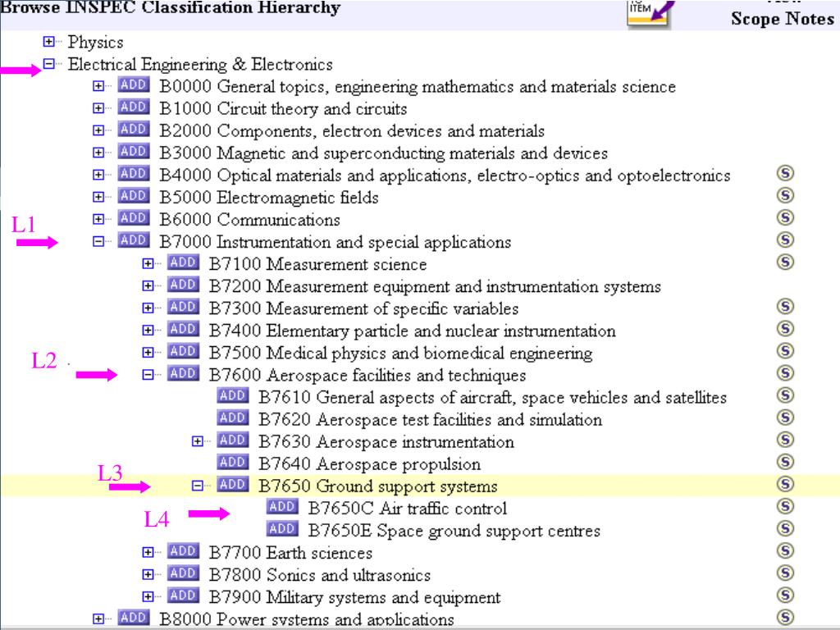Collapse B7000 Instrumentation and special applications

point(98,242)
